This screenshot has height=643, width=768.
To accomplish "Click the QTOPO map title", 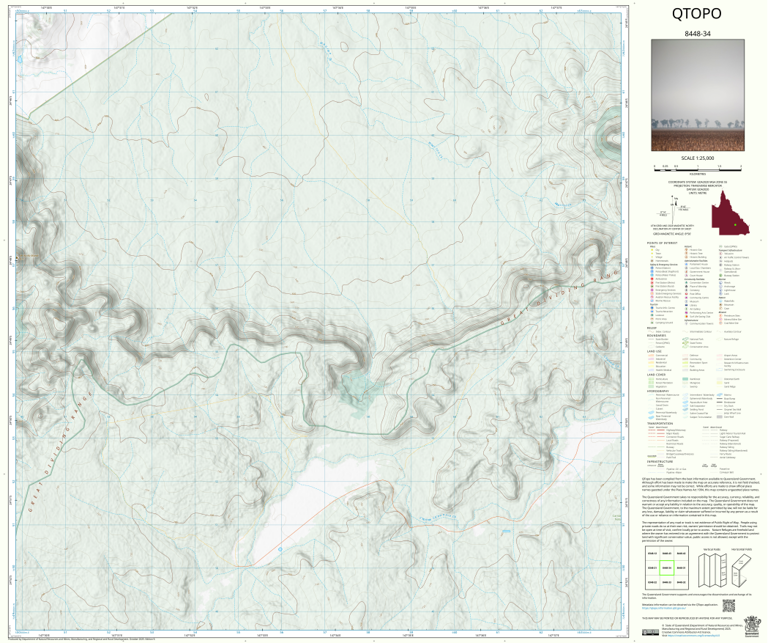I will (696, 14).
